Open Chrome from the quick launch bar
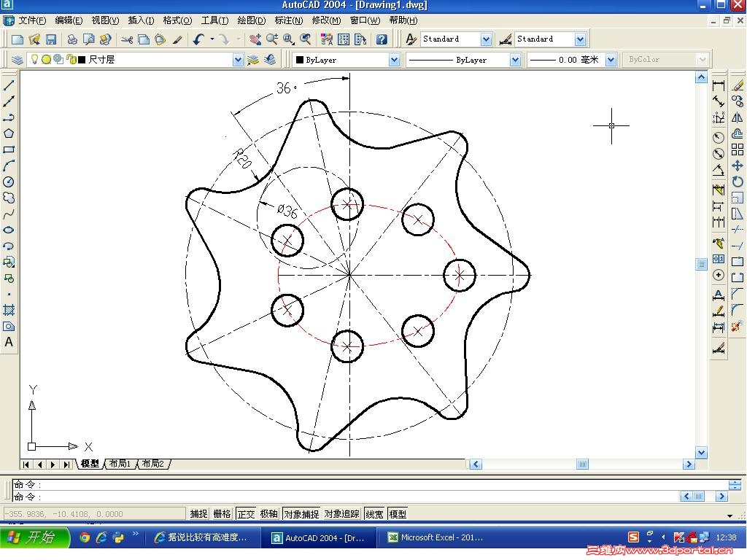 pos(85,537)
